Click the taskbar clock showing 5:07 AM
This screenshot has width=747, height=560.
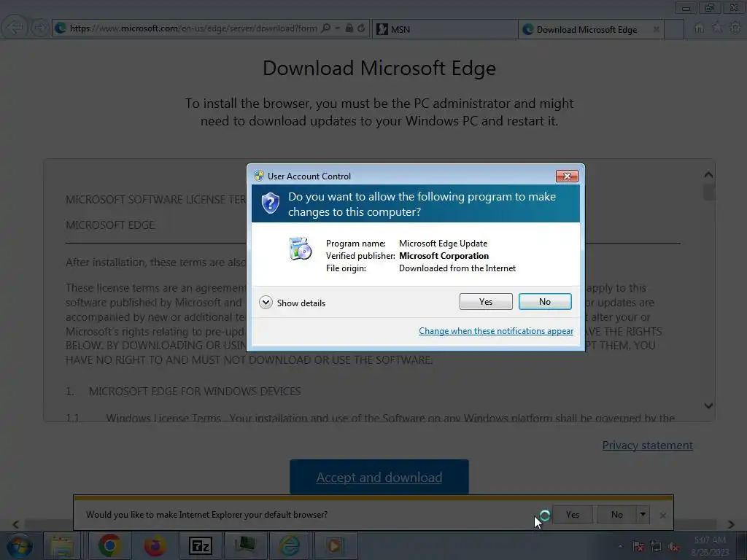tap(710, 545)
